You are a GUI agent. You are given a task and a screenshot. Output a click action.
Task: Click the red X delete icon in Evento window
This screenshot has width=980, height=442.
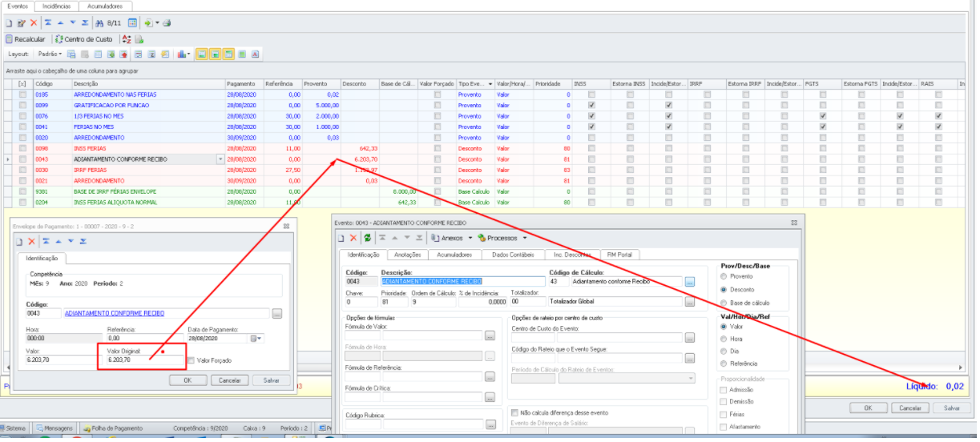coord(353,238)
